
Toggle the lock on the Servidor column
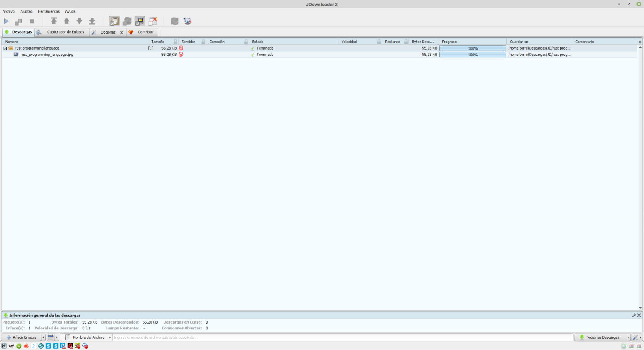click(204, 42)
